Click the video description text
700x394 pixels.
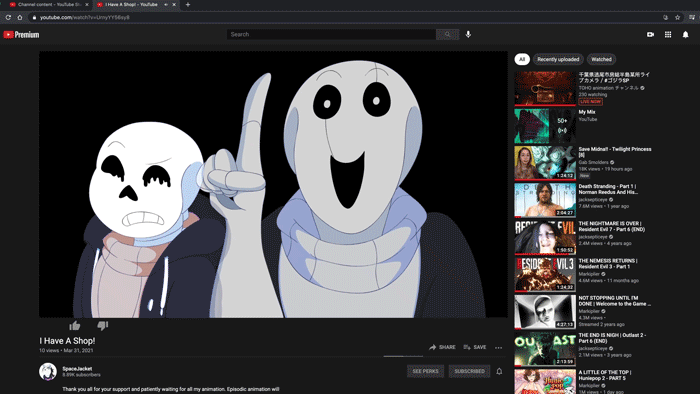[171, 389]
